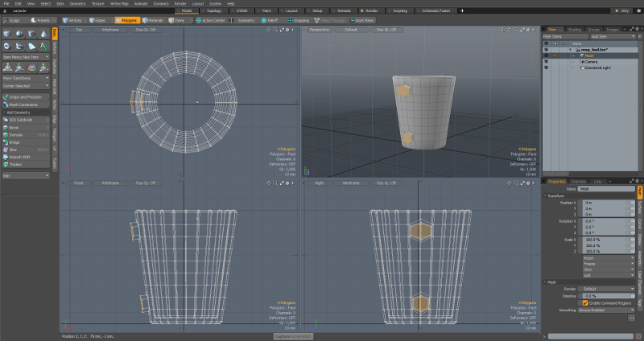Toggle visibility of Camera item
644x341 pixels.
tap(546, 61)
